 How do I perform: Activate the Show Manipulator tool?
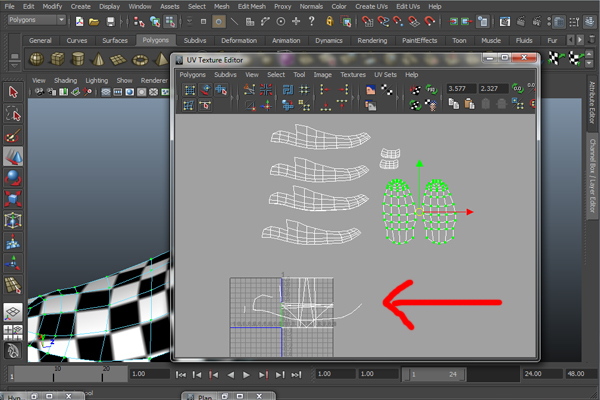tap(13, 263)
